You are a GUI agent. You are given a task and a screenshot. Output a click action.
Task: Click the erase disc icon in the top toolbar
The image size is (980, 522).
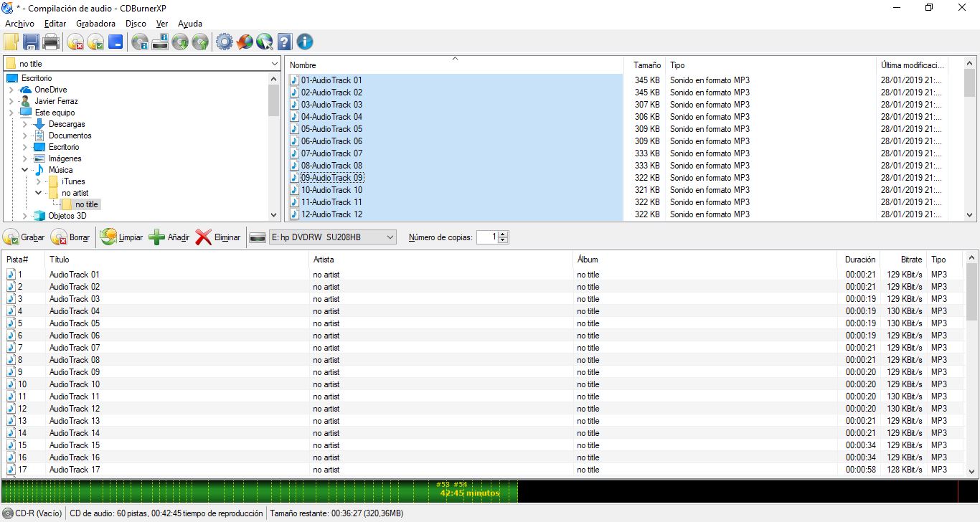[x=75, y=42]
